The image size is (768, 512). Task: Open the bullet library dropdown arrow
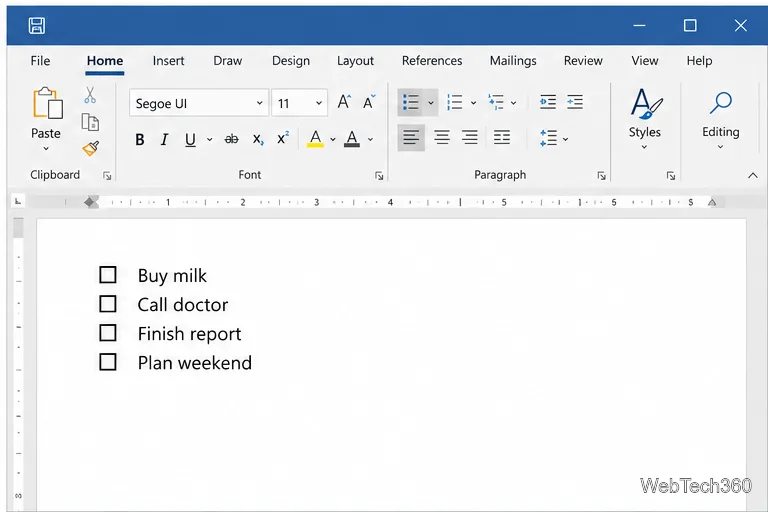pos(431,103)
